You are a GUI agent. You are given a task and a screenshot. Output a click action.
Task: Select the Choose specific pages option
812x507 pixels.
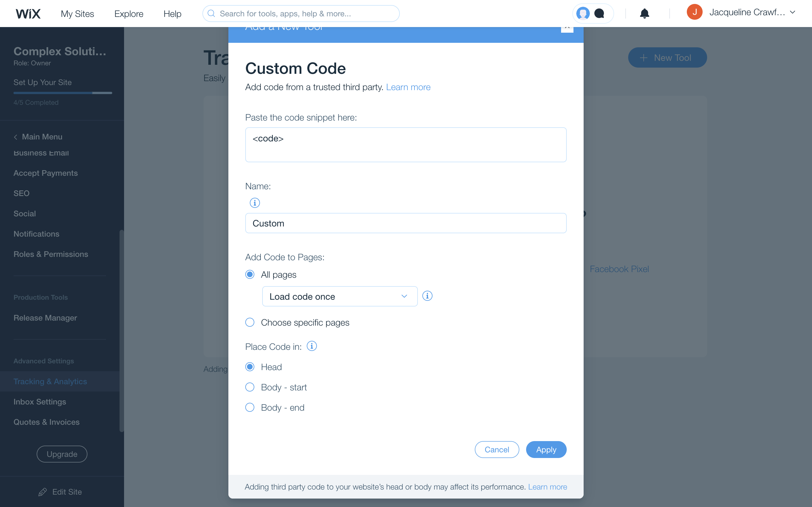[250, 322]
